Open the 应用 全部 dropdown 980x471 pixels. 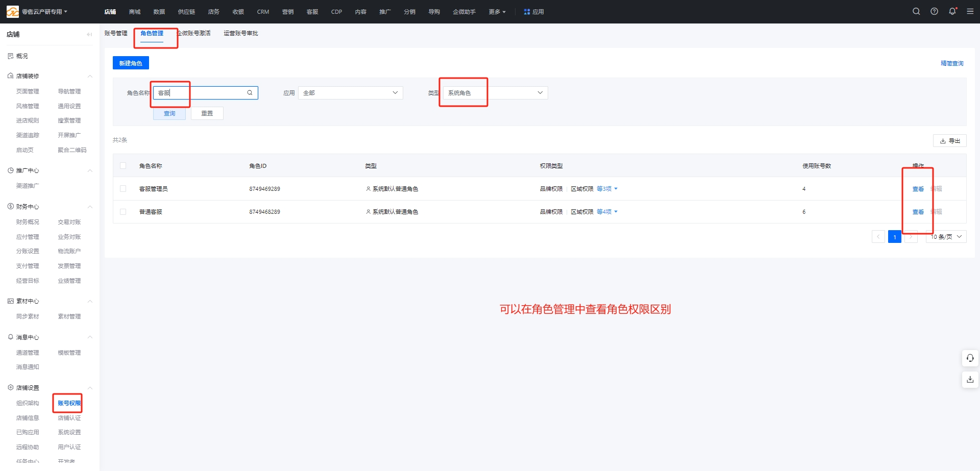click(x=351, y=93)
